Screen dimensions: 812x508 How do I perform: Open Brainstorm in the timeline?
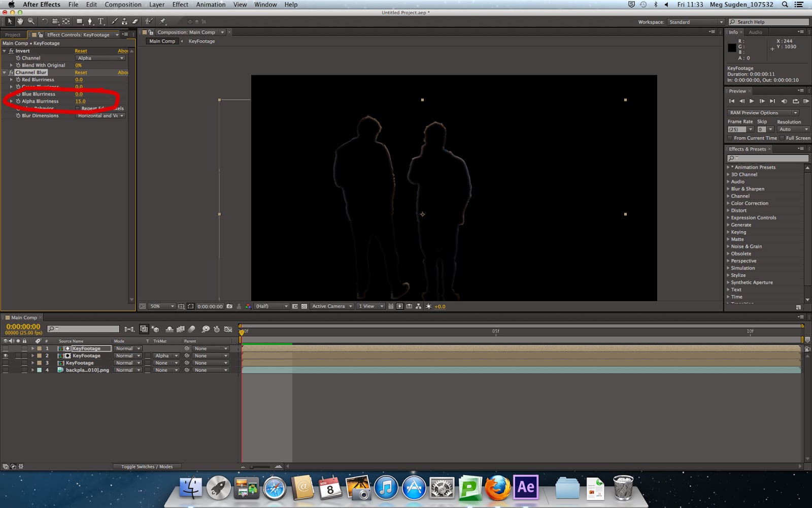pyautogui.click(x=206, y=329)
